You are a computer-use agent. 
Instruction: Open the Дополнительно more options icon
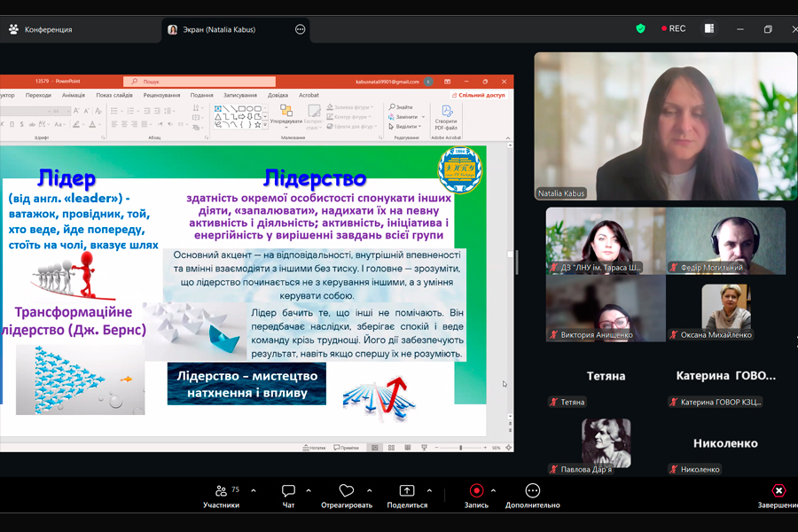532,490
